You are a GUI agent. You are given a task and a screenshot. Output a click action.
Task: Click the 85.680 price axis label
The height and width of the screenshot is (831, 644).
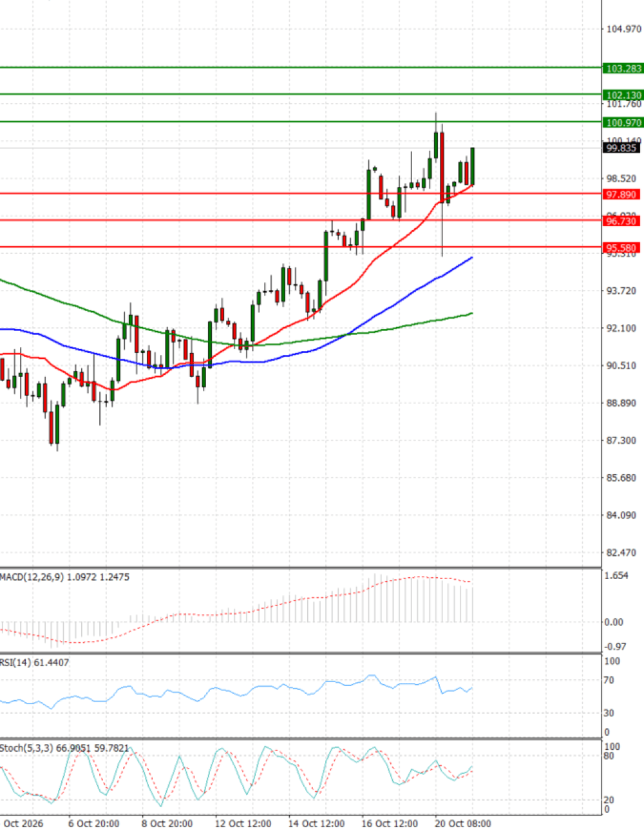tap(621, 477)
